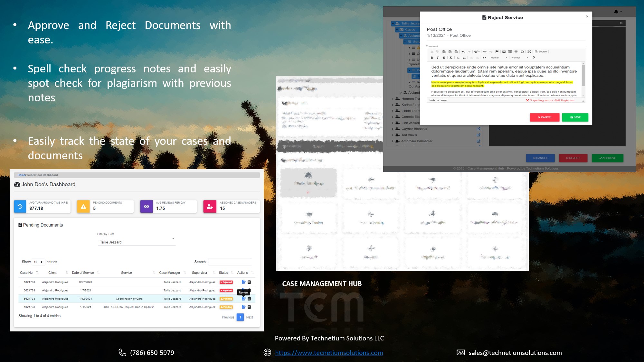The height and width of the screenshot is (362, 644).
Task: Click the Block Quote icon
Action: pyautogui.click(x=484, y=58)
